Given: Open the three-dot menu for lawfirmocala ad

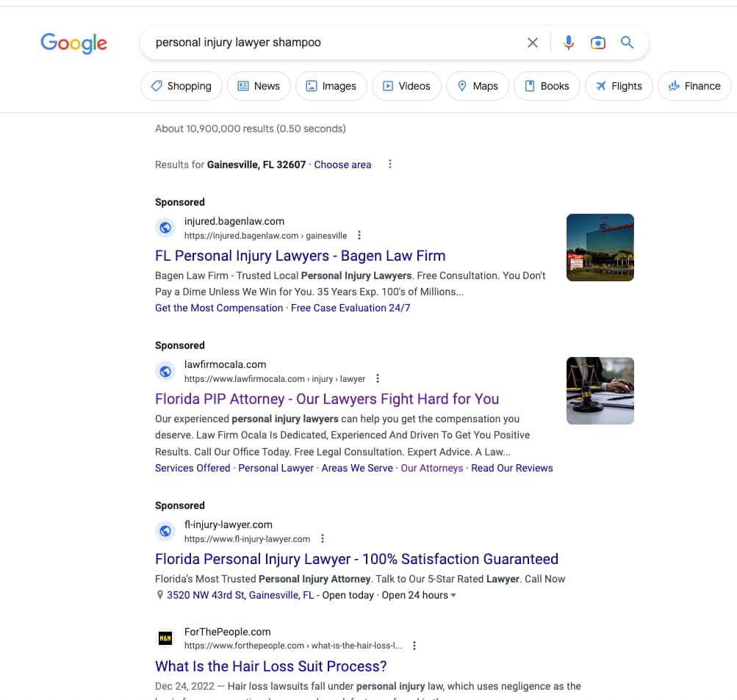Looking at the screenshot, I should pos(378,378).
